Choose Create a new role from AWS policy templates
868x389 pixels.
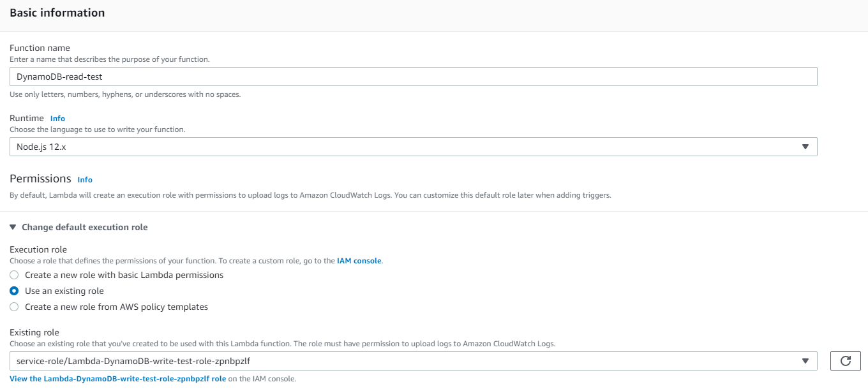tap(14, 307)
